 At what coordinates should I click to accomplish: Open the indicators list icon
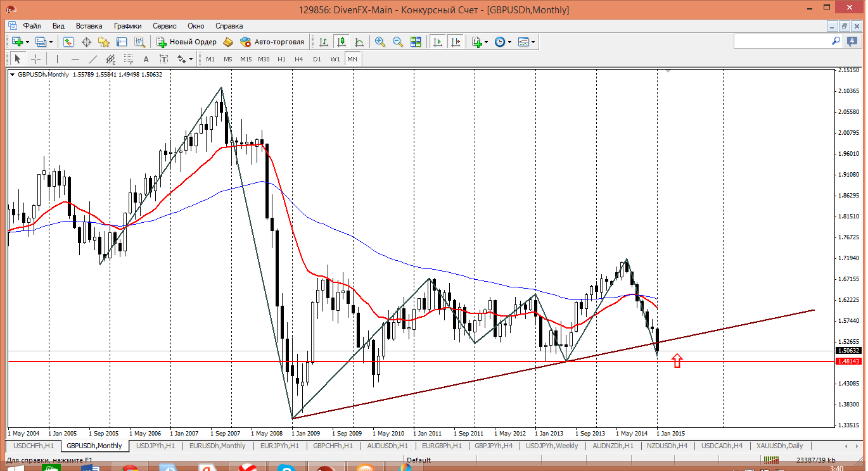pos(476,42)
